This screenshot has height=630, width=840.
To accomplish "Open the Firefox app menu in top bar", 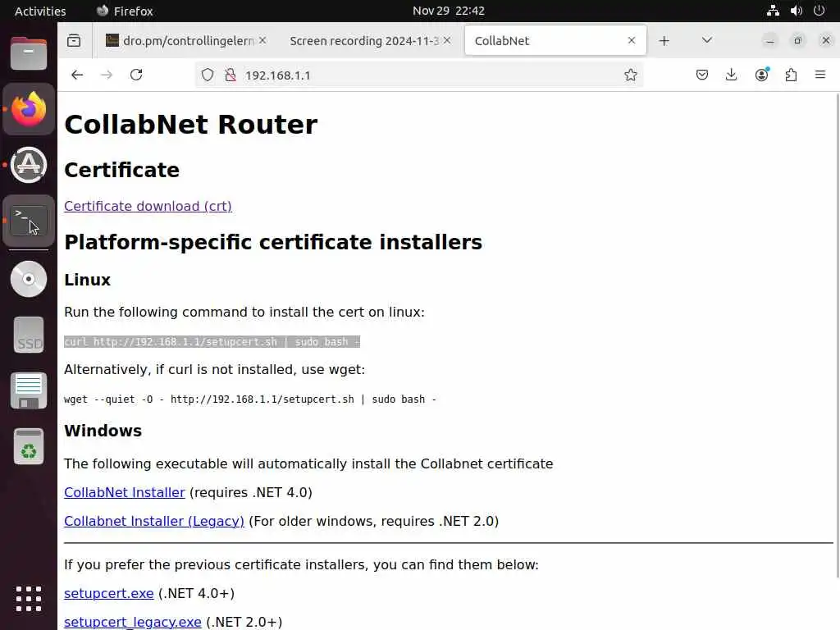I will pyautogui.click(x=125, y=11).
